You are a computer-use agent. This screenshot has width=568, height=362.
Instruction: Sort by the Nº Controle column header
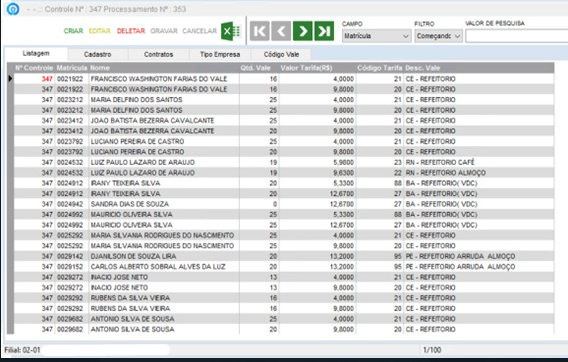[x=34, y=68]
